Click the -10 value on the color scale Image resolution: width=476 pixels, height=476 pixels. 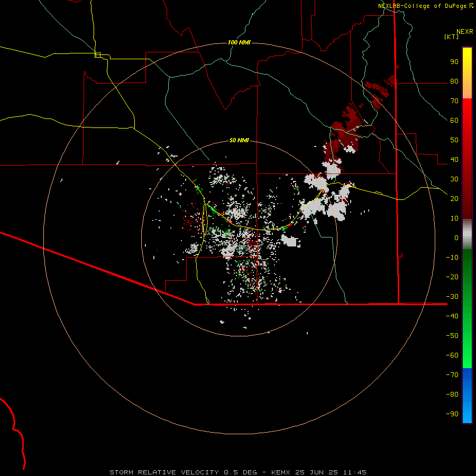coord(452,258)
